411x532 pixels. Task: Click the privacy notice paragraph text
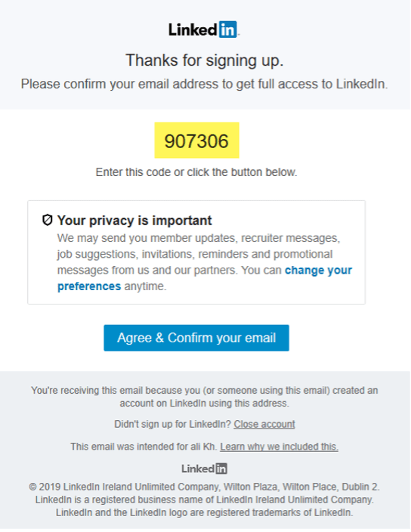click(205, 262)
